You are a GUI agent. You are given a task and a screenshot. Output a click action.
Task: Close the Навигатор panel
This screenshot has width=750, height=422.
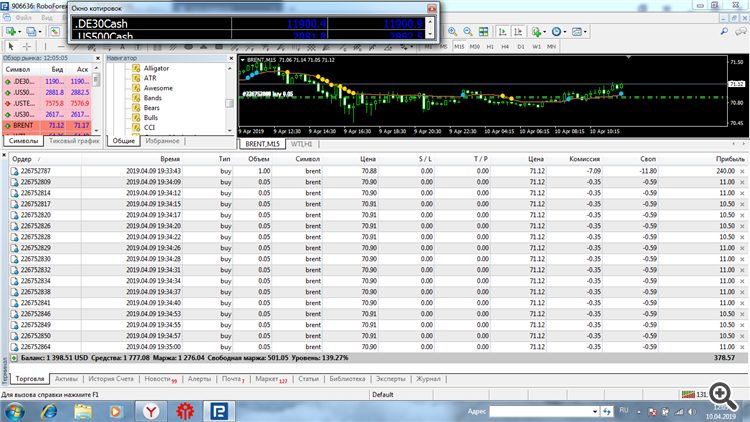point(231,58)
